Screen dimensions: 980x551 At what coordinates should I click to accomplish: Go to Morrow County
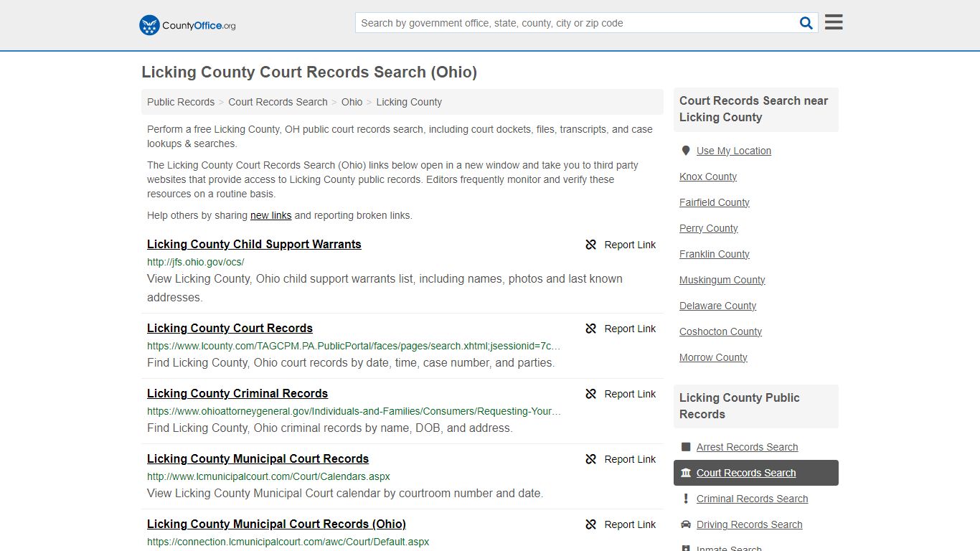[x=713, y=357]
